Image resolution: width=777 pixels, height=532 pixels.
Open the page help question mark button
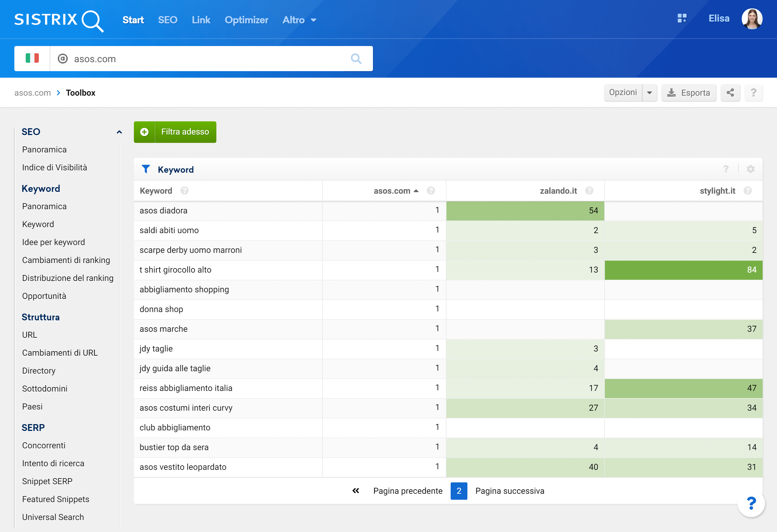754,93
